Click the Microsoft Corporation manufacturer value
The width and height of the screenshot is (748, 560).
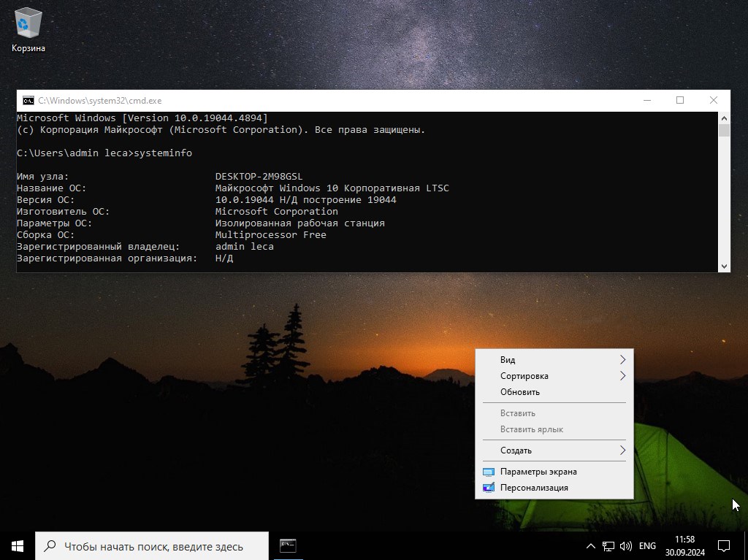[x=276, y=211]
